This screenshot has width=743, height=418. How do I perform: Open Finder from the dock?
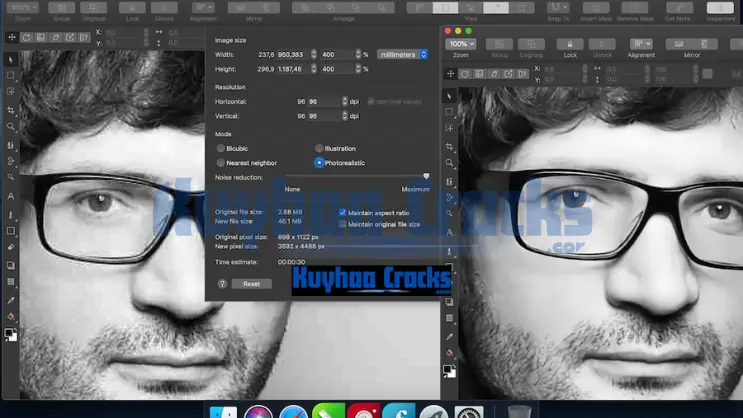pos(226,412)
